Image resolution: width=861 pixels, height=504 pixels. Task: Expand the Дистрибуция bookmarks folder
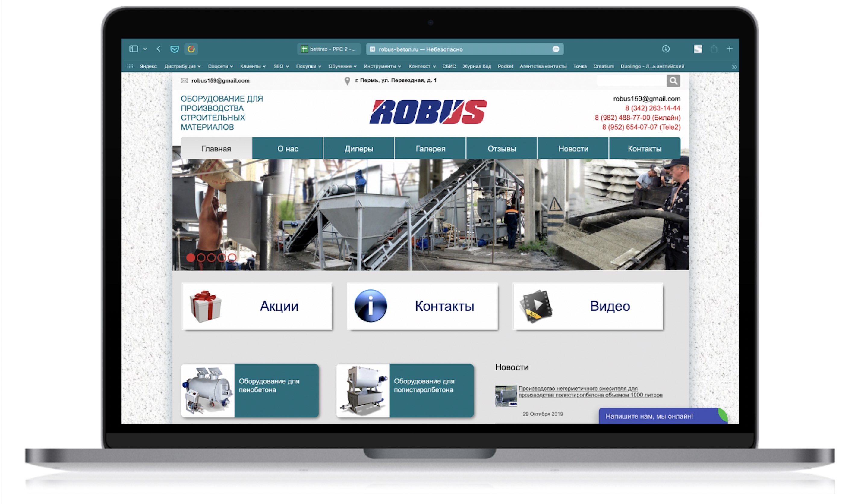point(182,66)
